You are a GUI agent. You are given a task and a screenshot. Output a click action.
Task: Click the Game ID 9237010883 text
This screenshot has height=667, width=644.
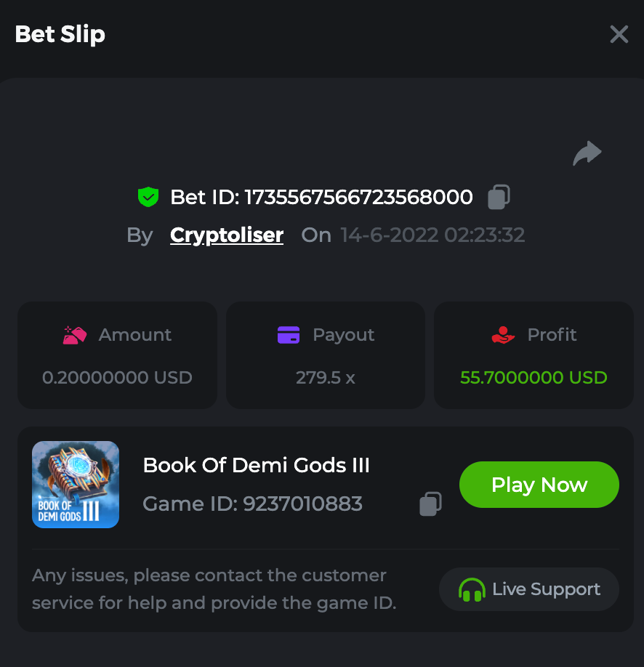tap(252, 504)
